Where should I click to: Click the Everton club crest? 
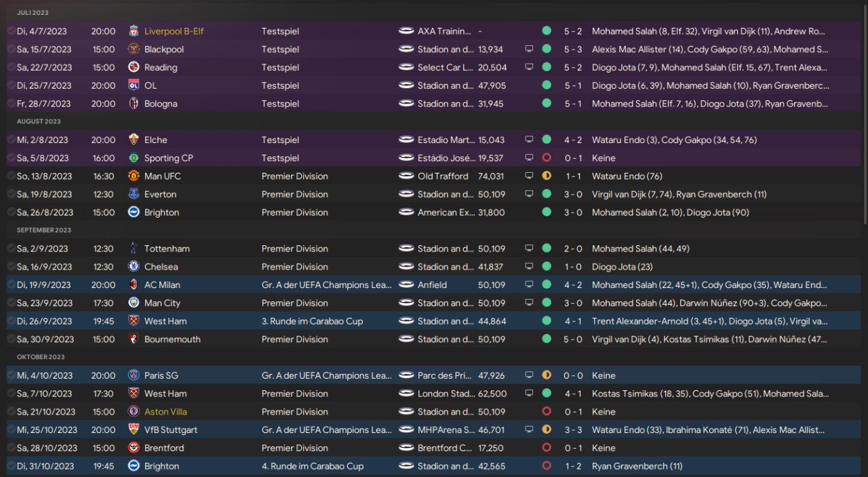[x=134, y=194]
